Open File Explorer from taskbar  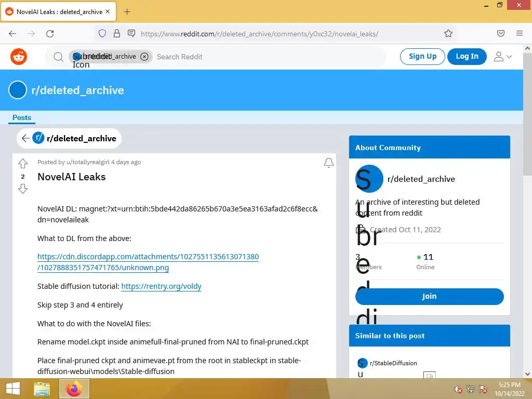coord(42,389)
